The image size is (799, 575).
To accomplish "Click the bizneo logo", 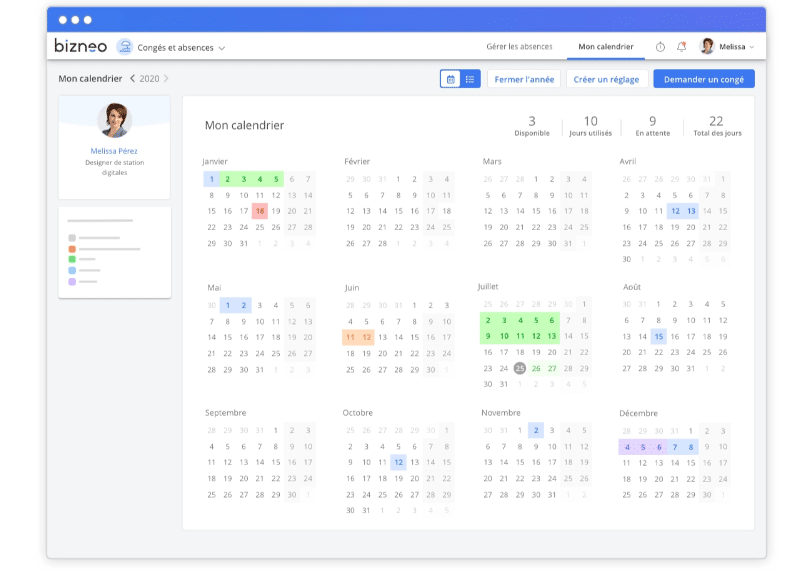I will (81, 46).
